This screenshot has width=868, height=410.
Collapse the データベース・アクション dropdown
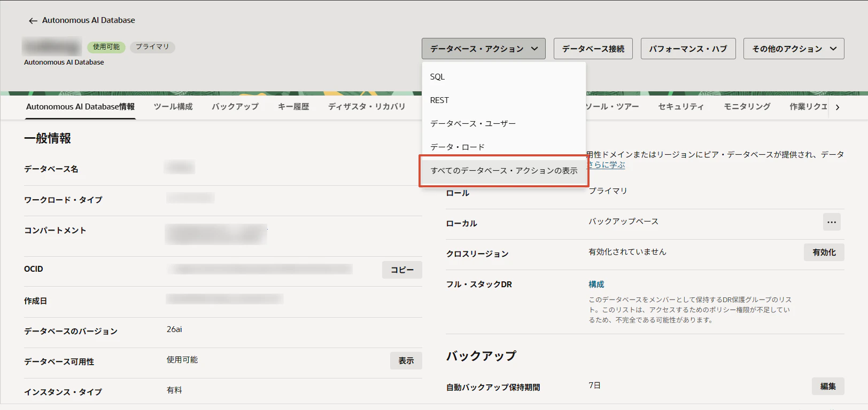coord(483,49)
